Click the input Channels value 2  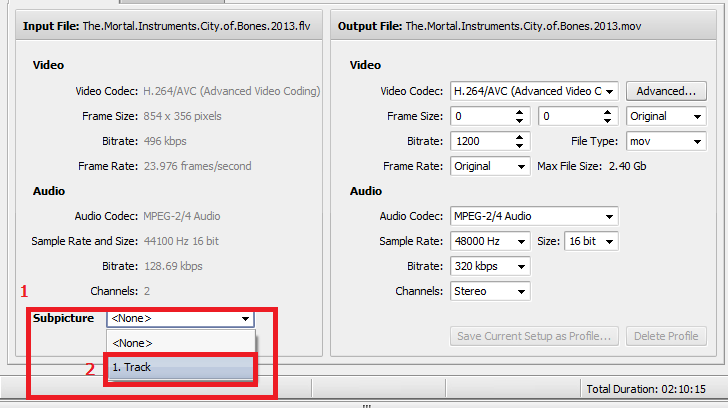tap(147, 291)
